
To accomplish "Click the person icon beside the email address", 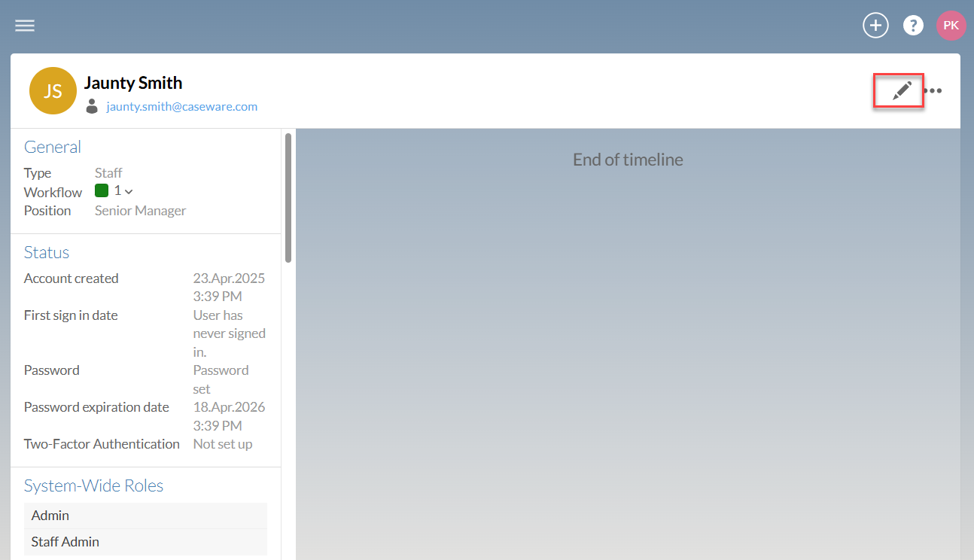I will (x=91, y=106).
